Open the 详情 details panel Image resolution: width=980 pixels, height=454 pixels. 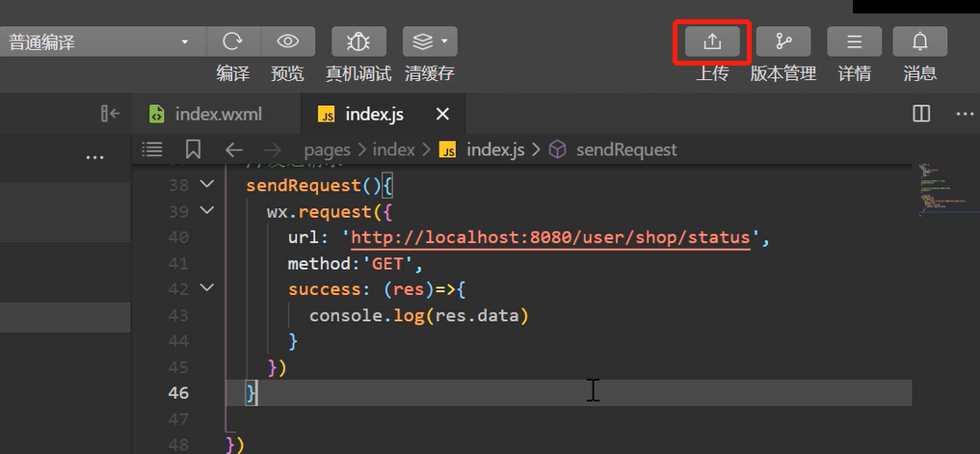click(854, 41)
